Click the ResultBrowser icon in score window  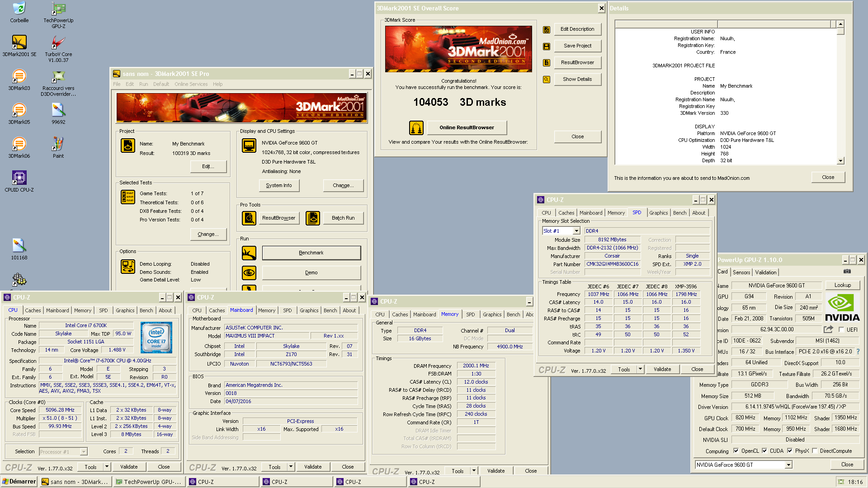point(547,63)
